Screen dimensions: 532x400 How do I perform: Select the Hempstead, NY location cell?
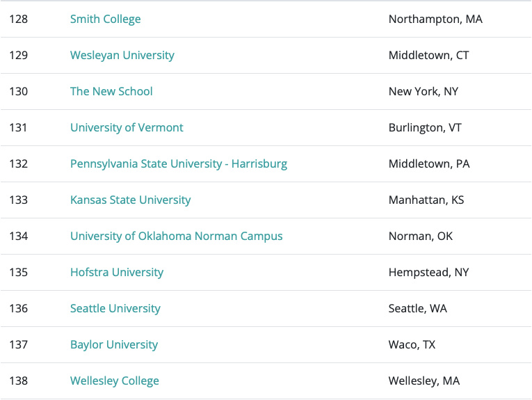428,273
